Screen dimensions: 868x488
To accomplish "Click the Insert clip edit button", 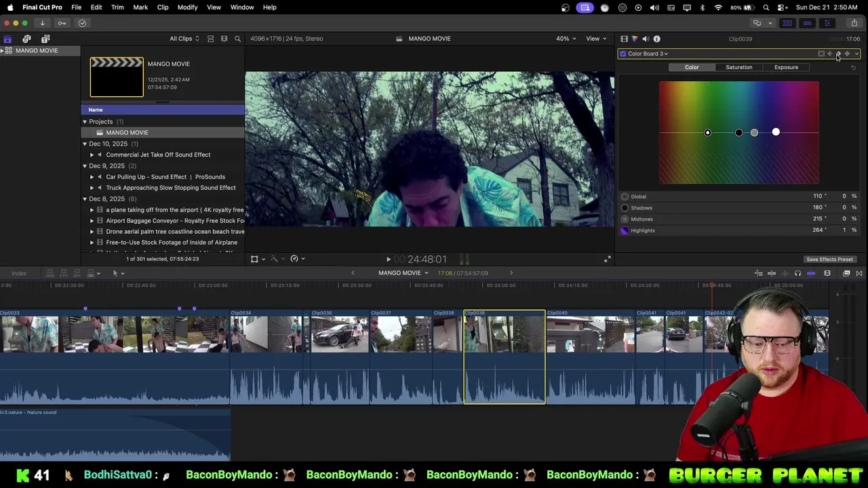I will [x=64, y=273].
